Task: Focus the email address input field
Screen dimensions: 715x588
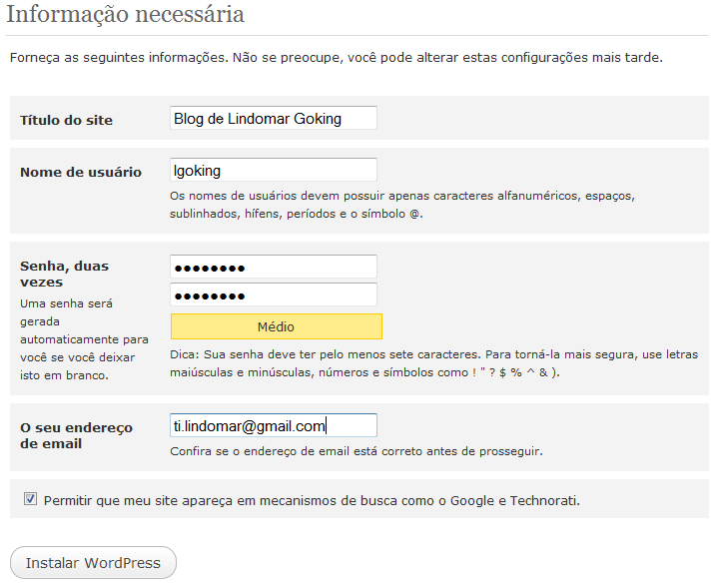Action: click(274, 425)
